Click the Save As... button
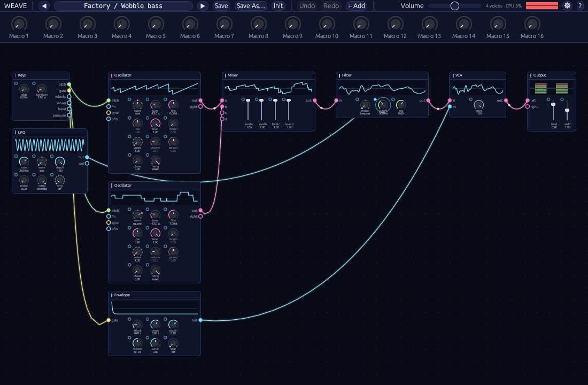The width and height of the screenshot is (588, 385). (251, 6)
